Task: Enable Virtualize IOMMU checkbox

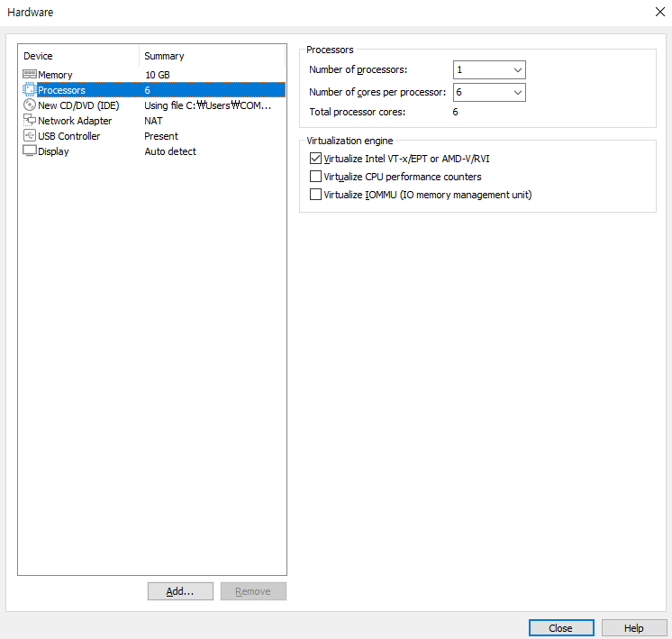Action: pyautogui.click(x=315, y=195)
